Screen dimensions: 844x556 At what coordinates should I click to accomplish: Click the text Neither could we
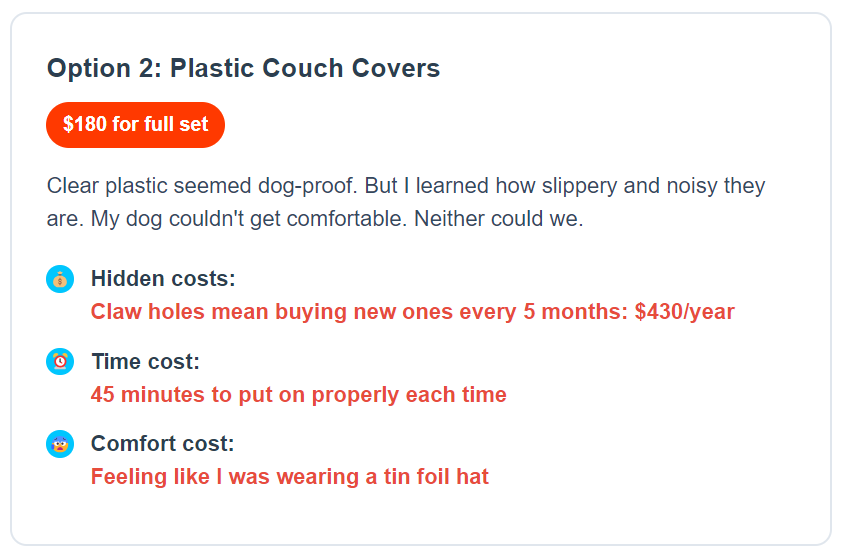point(498,219)
